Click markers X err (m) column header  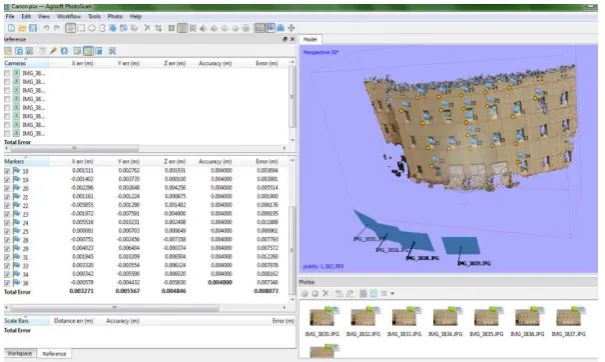82,161
